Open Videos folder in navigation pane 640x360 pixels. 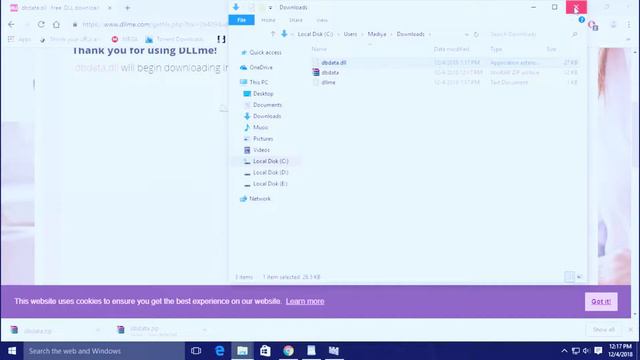coord(261,150)
